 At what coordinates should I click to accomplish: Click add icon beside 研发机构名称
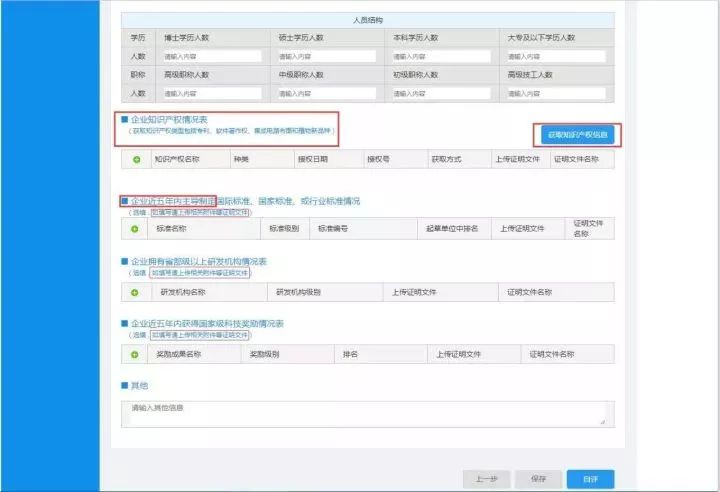(x=136, y=292)
